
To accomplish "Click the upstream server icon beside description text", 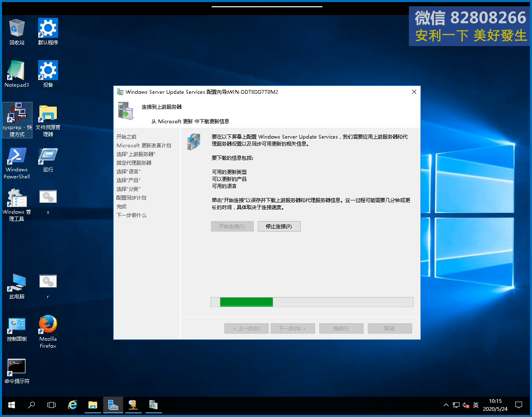I will coord(194,141).
